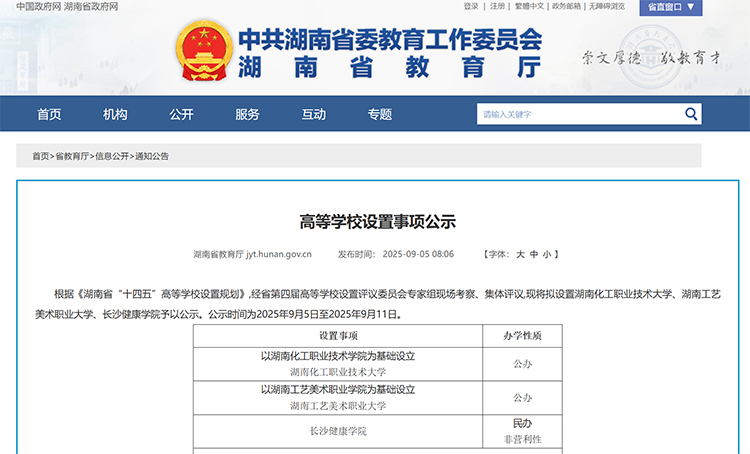Switch to 繁體中文 version

[x=530, y=6]
